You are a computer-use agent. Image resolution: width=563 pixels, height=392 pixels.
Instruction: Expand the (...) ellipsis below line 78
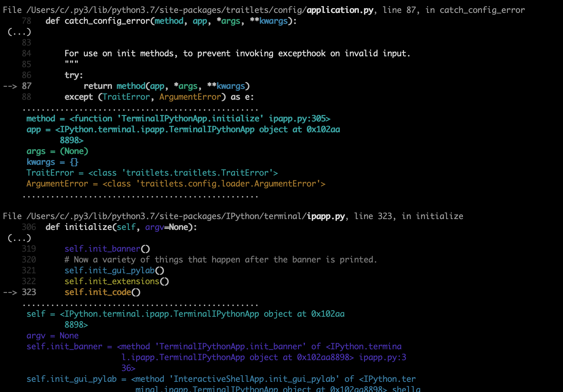19,32
